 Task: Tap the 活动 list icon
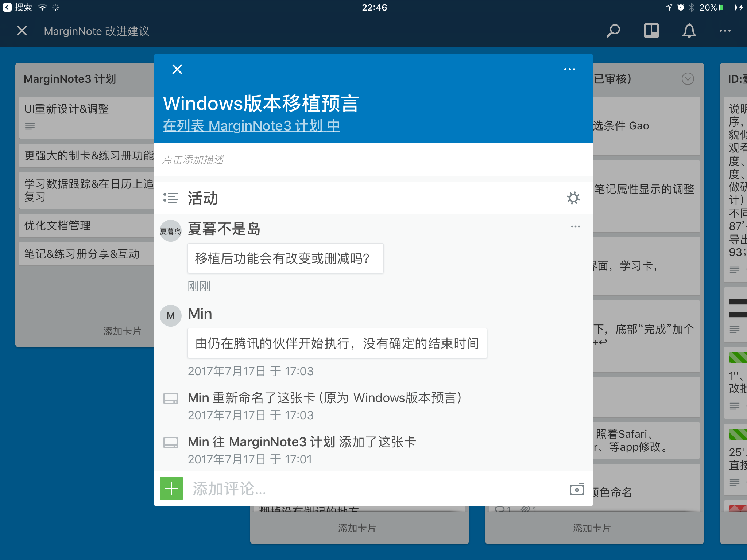click(x=171, y=198)
